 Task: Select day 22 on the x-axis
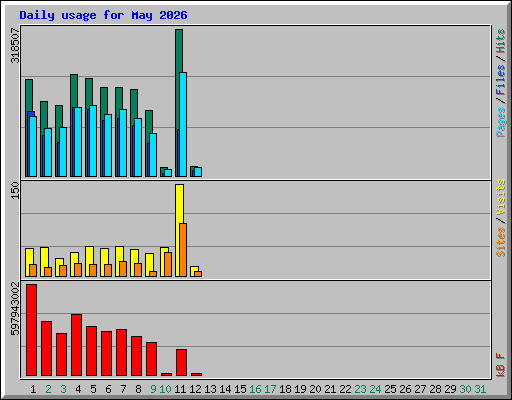tap(345, 389)
